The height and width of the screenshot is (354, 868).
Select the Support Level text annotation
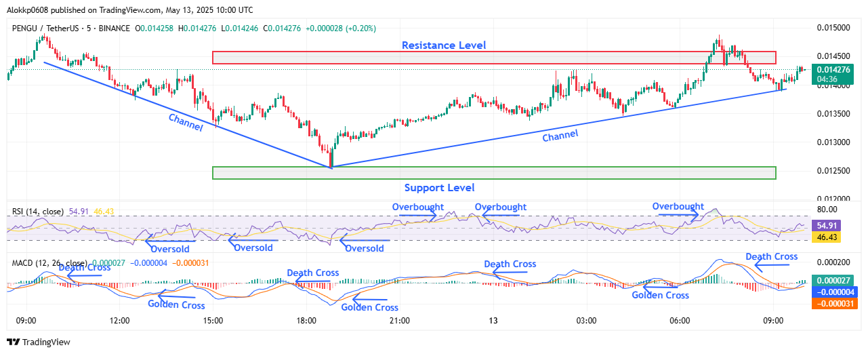[x=440, y=187]
